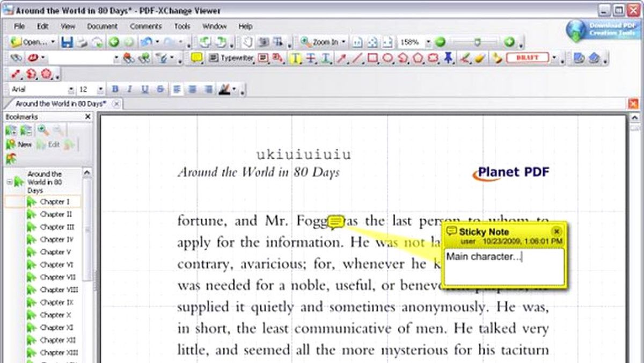Open the Edit menu
This screenshot has height=363, width=644.
[42, 26]
